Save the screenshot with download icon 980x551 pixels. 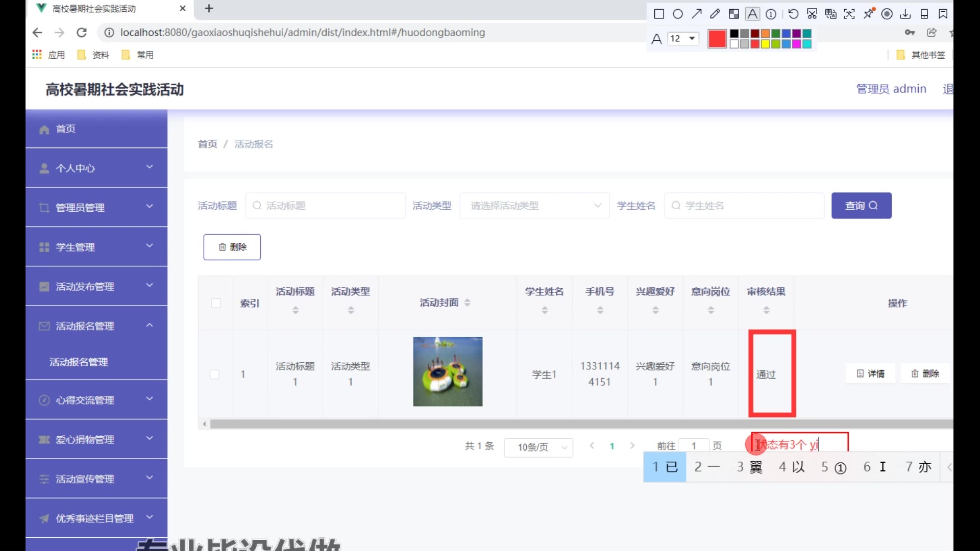tap(905, 14)
